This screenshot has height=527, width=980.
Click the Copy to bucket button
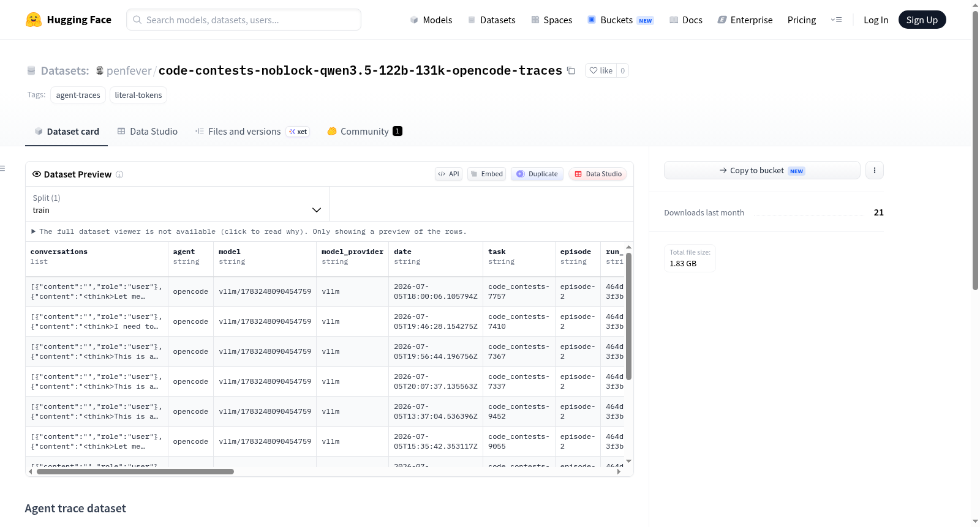(762, 170)
